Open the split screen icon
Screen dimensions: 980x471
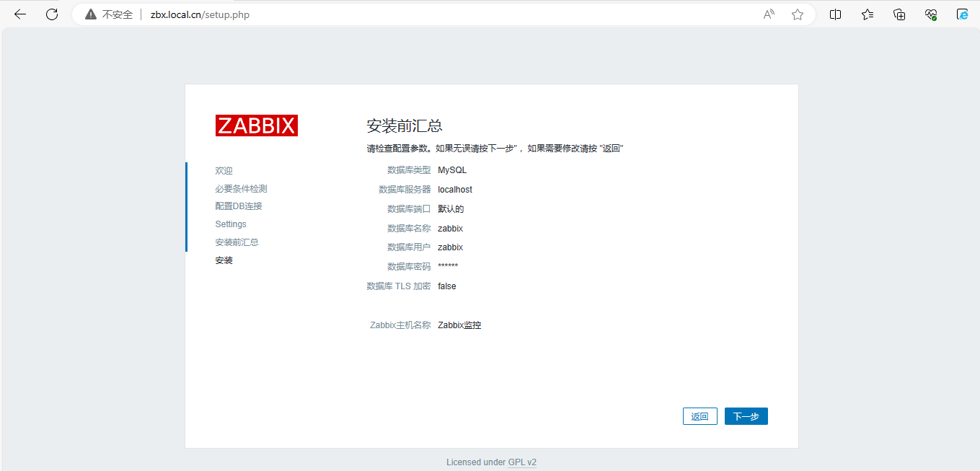tap(835, 14)
